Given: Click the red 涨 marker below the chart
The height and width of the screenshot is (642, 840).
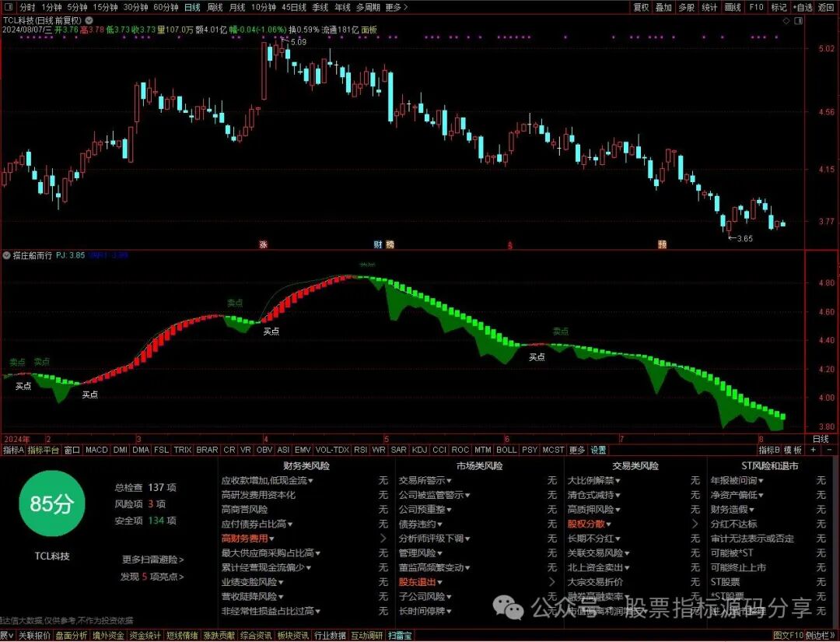Looking at the screenshot, I should [263, 244].
